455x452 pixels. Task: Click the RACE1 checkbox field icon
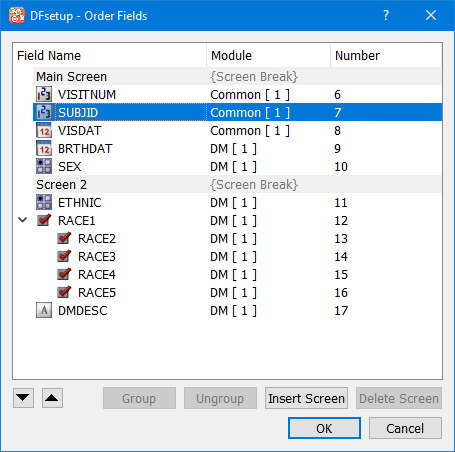pos(44,220)
